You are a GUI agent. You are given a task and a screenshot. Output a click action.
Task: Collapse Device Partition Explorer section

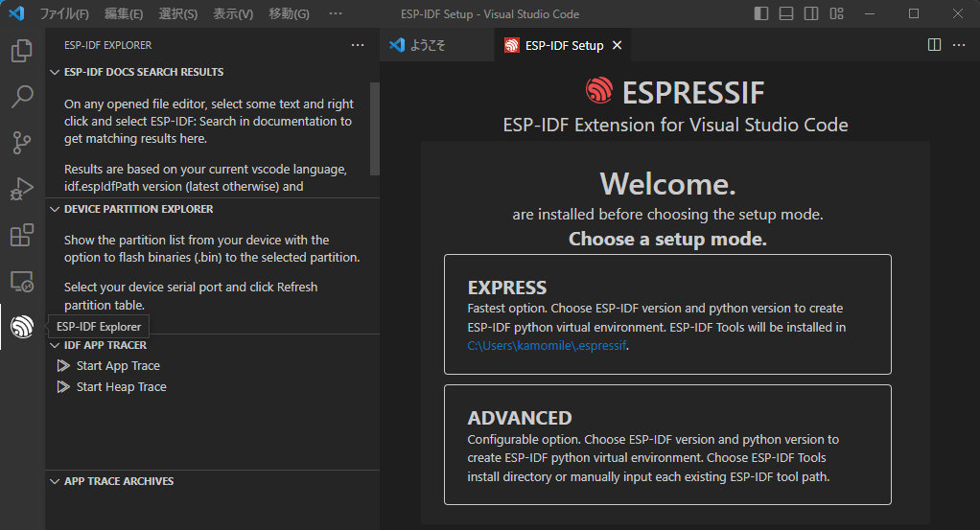138,209
